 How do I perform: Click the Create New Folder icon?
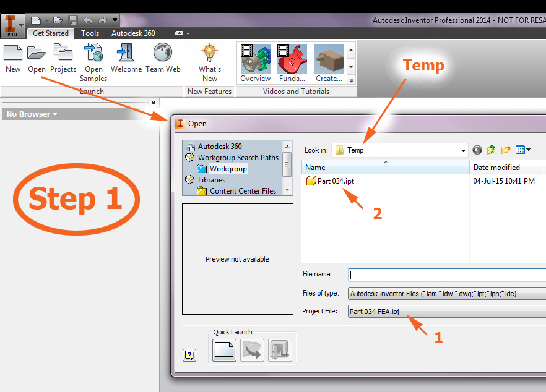[x=506, y=150]
